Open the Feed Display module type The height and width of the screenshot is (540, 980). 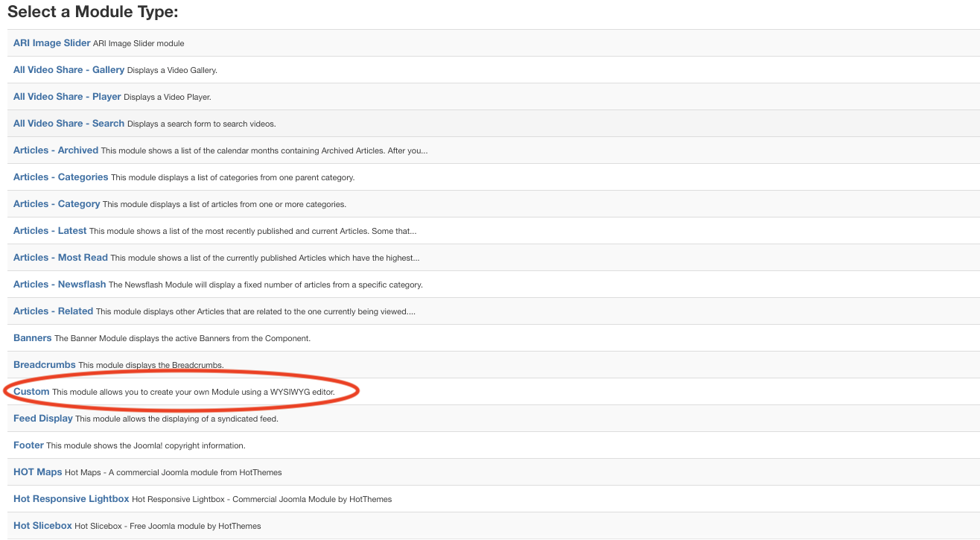tap(43, 419)
